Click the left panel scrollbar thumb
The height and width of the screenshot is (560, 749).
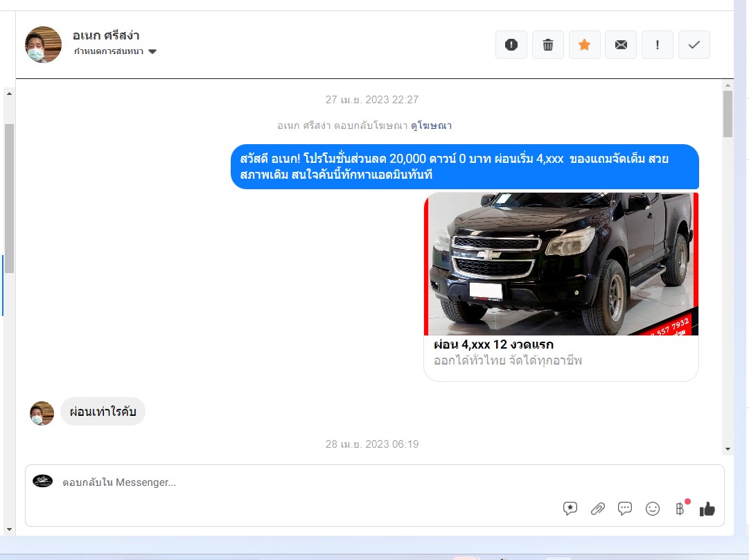pos(9,198)
